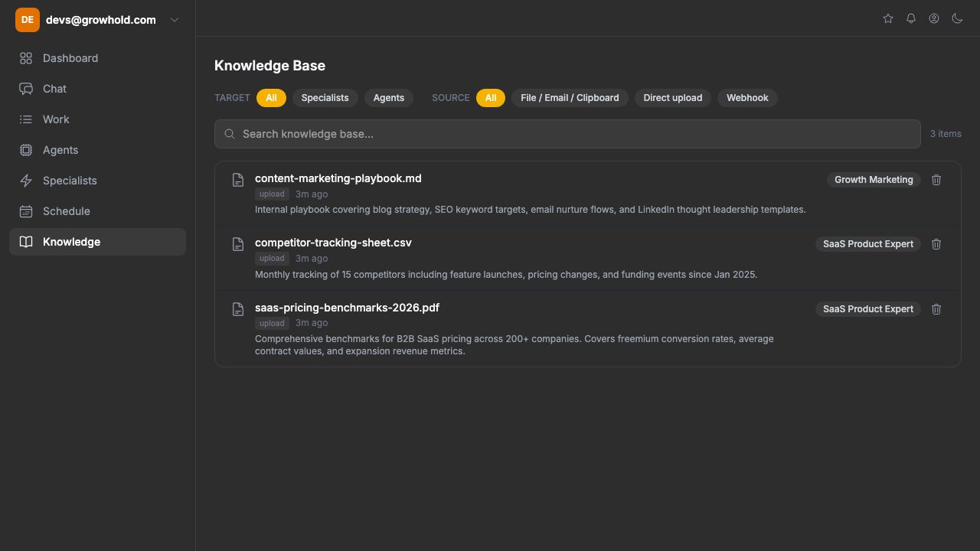The height and width of the screenshot is (551, 980).
Task: Select the Direct upload source filter
Action: click(x=672, y=98)
